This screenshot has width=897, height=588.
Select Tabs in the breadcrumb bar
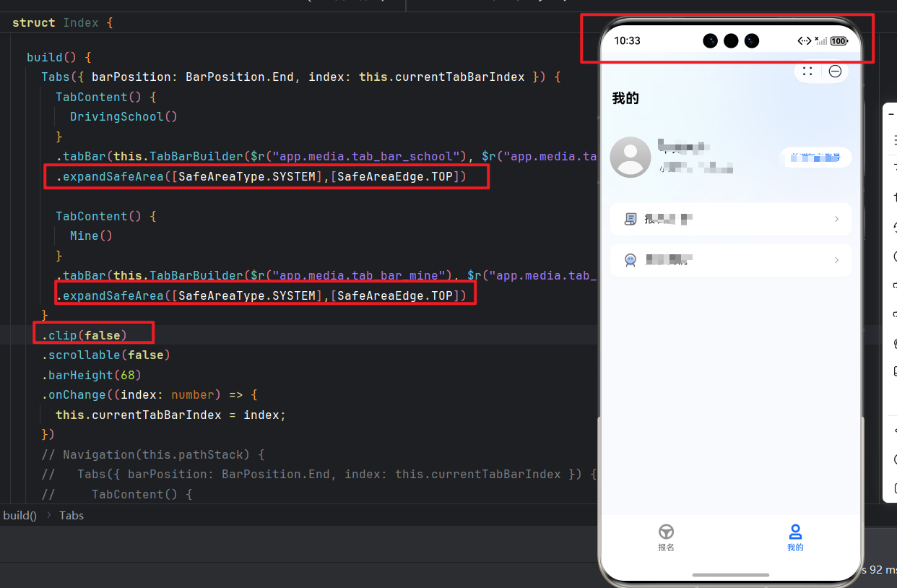click(71, 515)
